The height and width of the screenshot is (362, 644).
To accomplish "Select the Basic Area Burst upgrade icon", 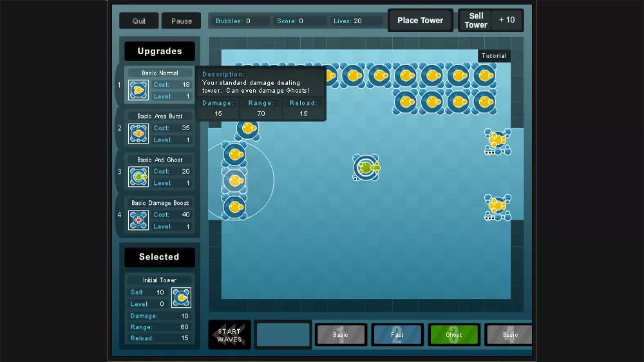I will (x=138, y=133).
